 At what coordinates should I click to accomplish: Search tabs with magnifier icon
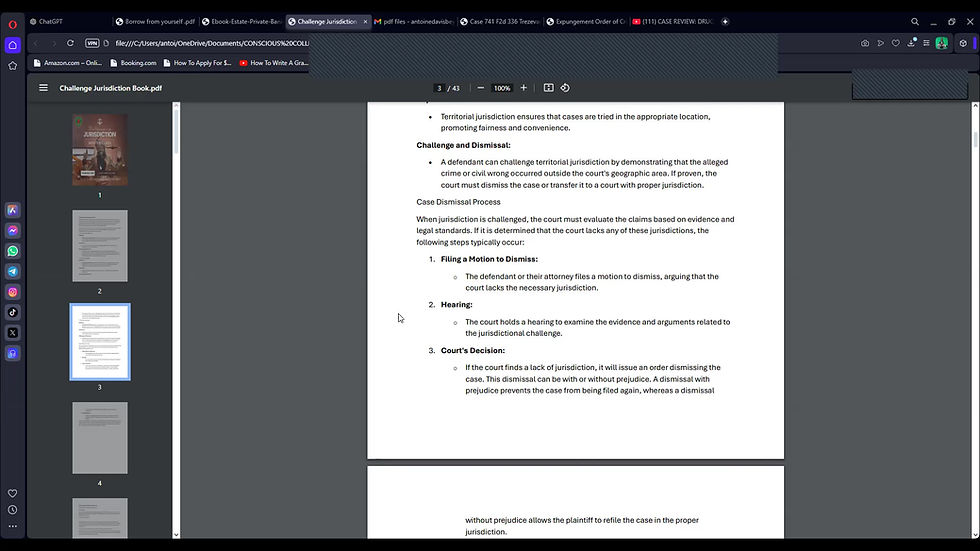[915, 21]
